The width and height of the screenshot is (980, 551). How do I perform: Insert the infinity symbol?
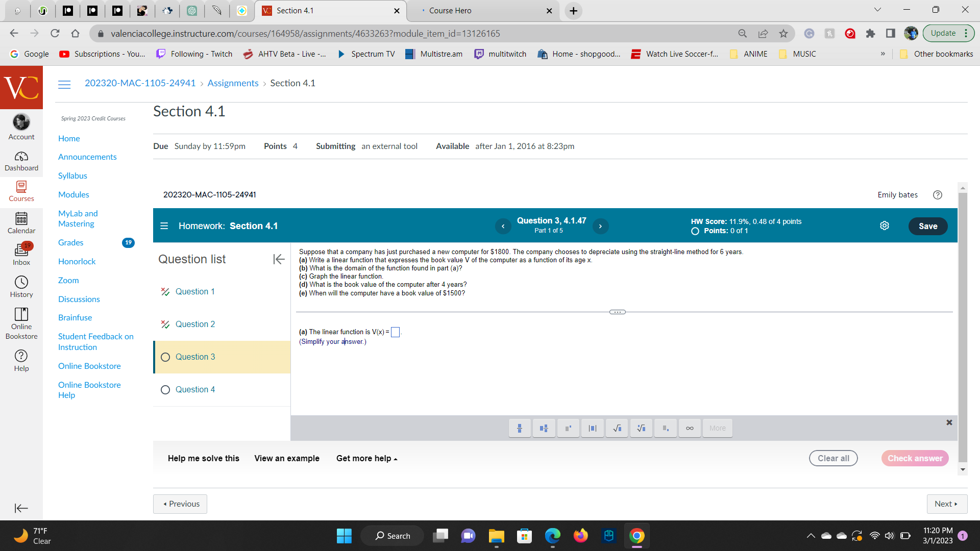690,428
